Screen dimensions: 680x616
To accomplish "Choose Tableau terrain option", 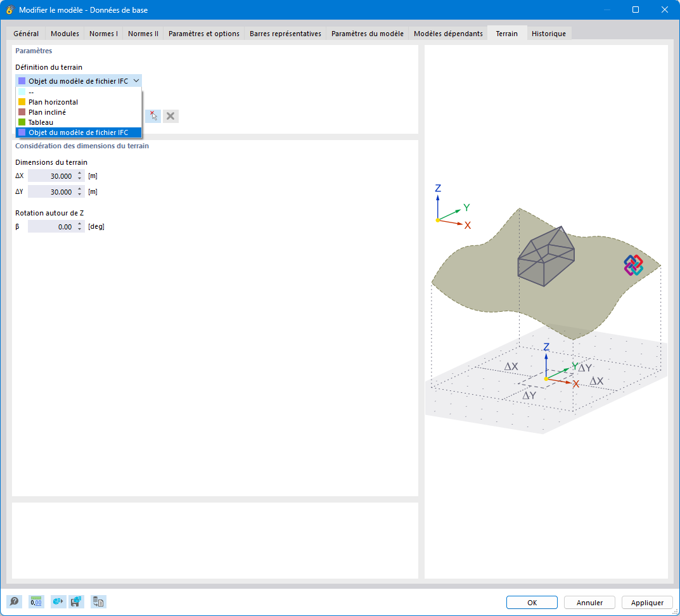I will pos(79,122).
